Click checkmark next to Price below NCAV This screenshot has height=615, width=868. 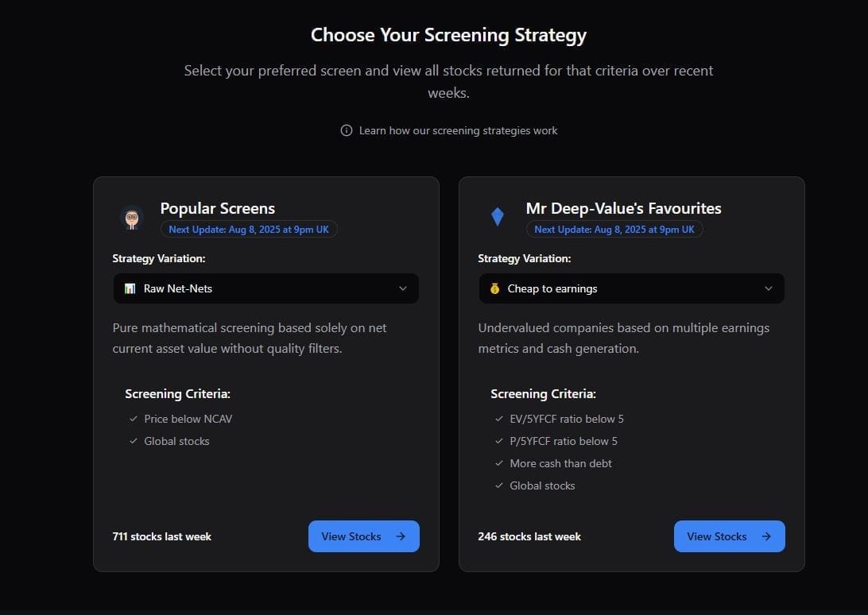pos(134,419)
